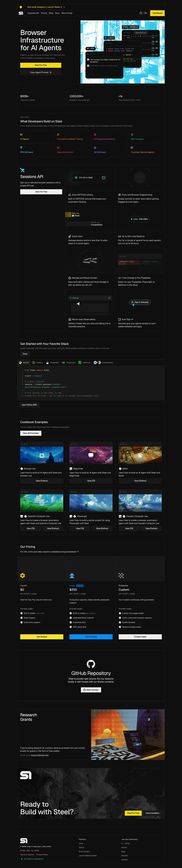This screenshot has width=182, height=868.
Task: Click the Manage and Reuse Context icon
Action: [x=70, y=278]
